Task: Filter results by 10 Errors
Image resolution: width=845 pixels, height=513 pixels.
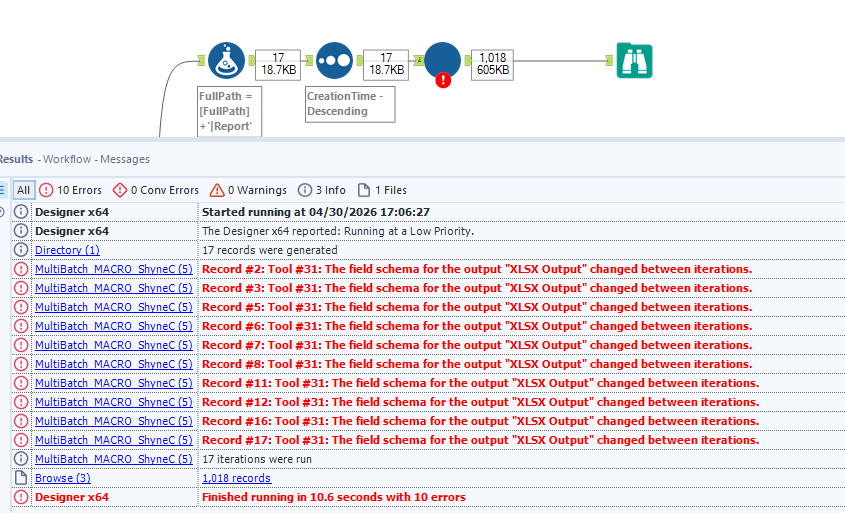Action: [x=71, y=190]
